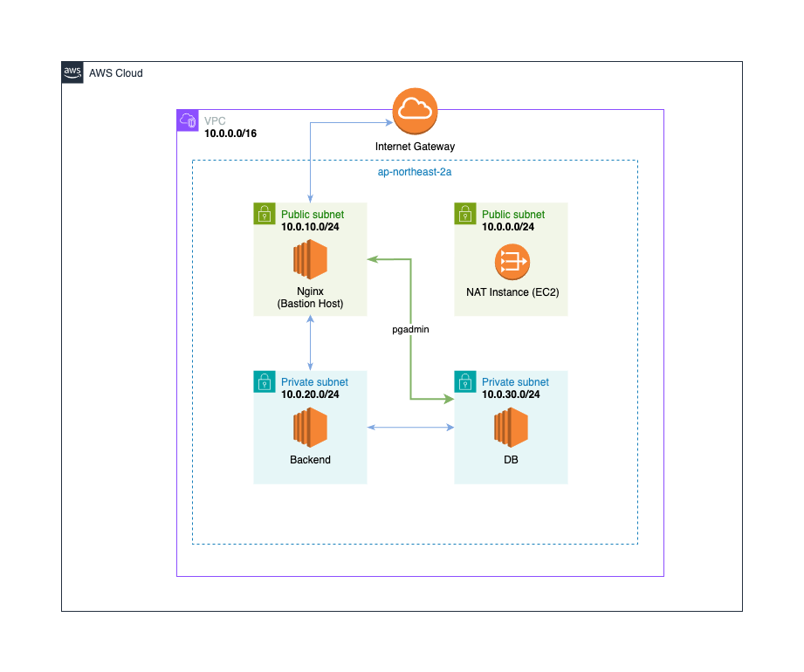Select the Nginx (Bastion Host) label

[310, 298]
